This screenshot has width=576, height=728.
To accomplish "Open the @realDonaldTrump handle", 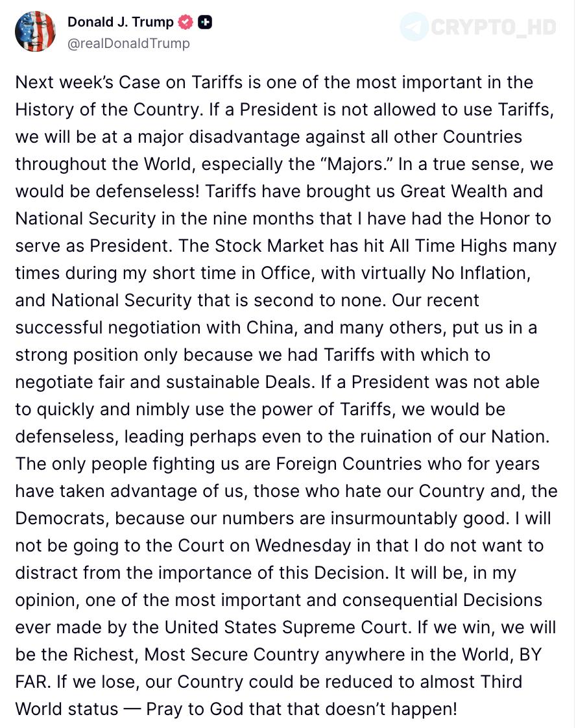I will tap(128, 43).
